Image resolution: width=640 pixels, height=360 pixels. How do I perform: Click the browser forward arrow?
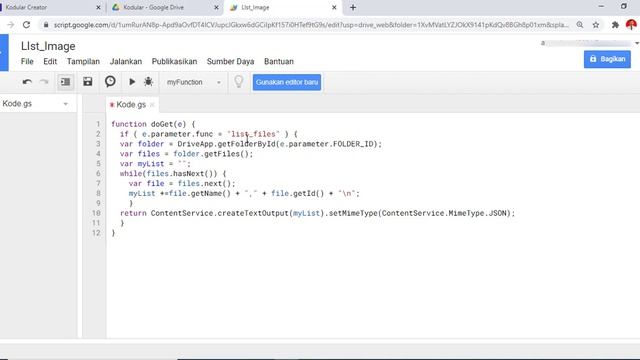point(10,25)
